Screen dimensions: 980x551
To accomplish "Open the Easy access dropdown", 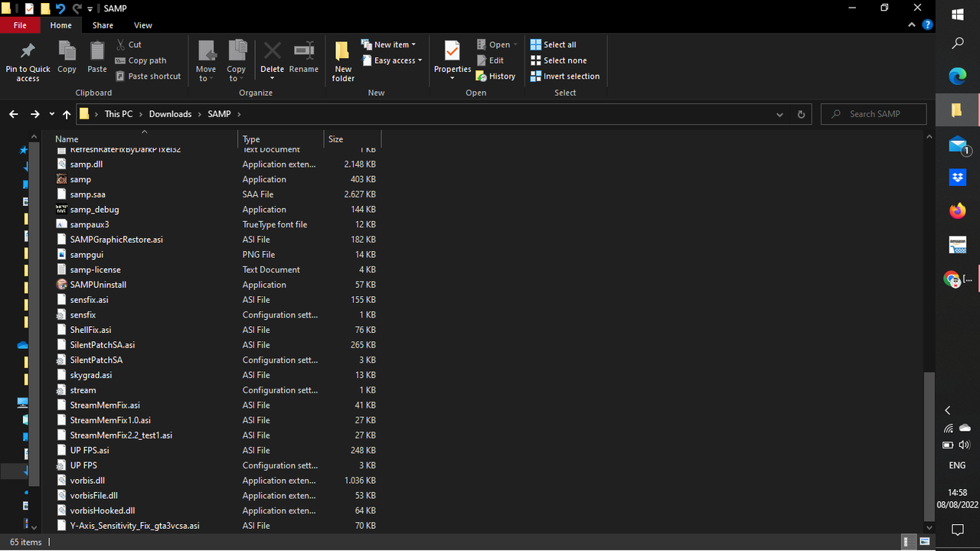I will 391,60.
